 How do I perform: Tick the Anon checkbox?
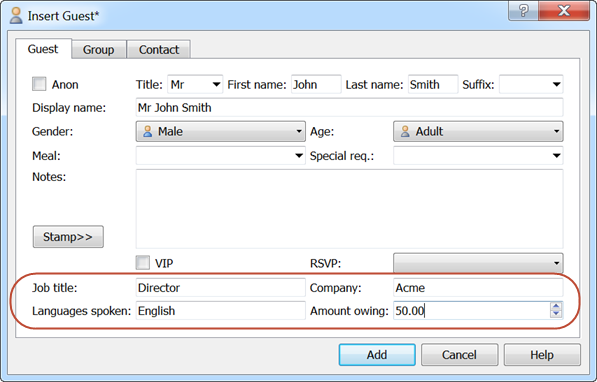pos(39,84)
